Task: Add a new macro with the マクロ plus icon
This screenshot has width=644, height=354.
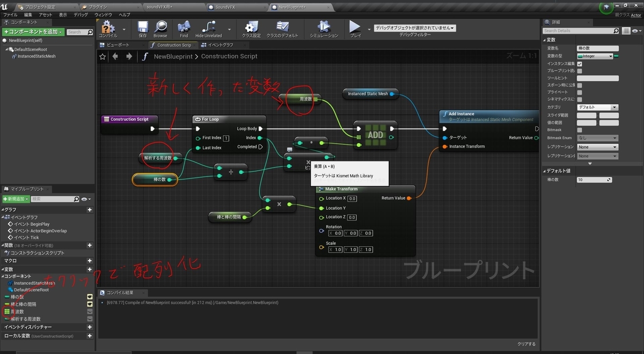Action: 90,261
